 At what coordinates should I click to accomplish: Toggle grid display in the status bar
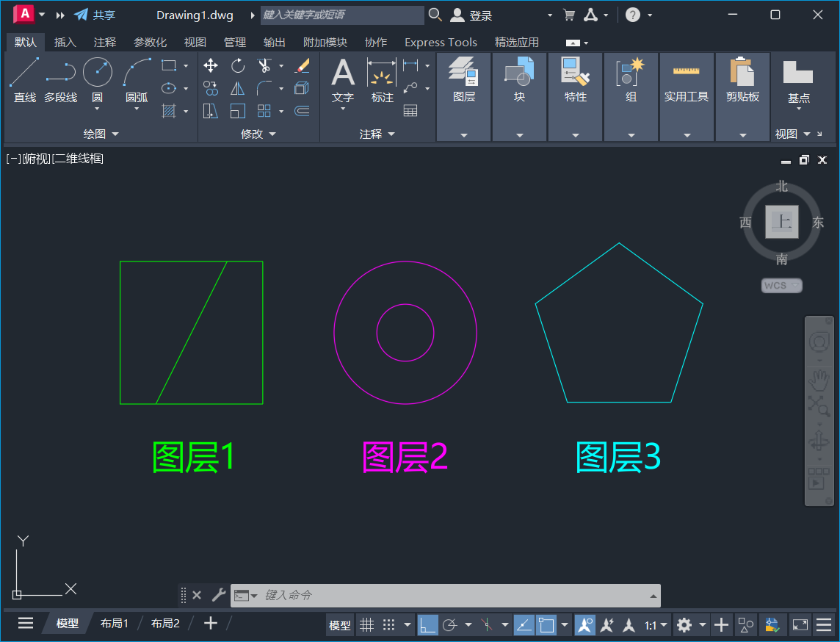click(366, 624)
